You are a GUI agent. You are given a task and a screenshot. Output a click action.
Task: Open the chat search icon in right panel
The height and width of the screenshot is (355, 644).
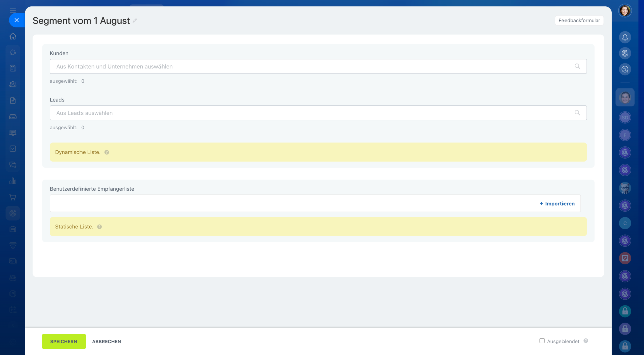tap(625, 70)
